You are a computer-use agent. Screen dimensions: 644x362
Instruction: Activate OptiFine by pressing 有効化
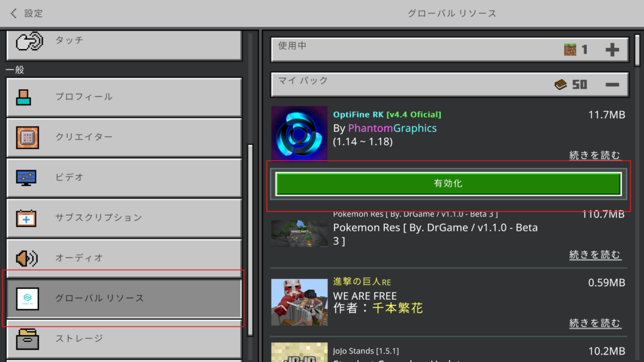pos(448,184)
